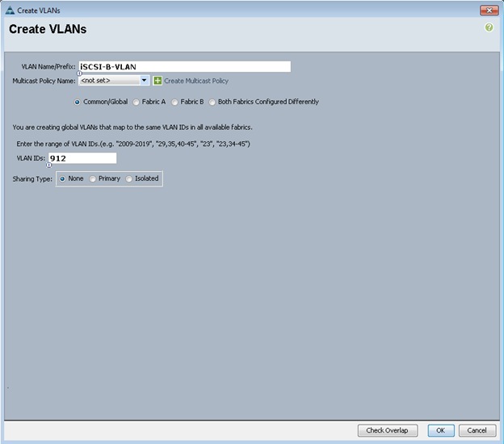Focus the VLAN IDs input field
The image size is (504, 444).
click(x=82, y=158)
